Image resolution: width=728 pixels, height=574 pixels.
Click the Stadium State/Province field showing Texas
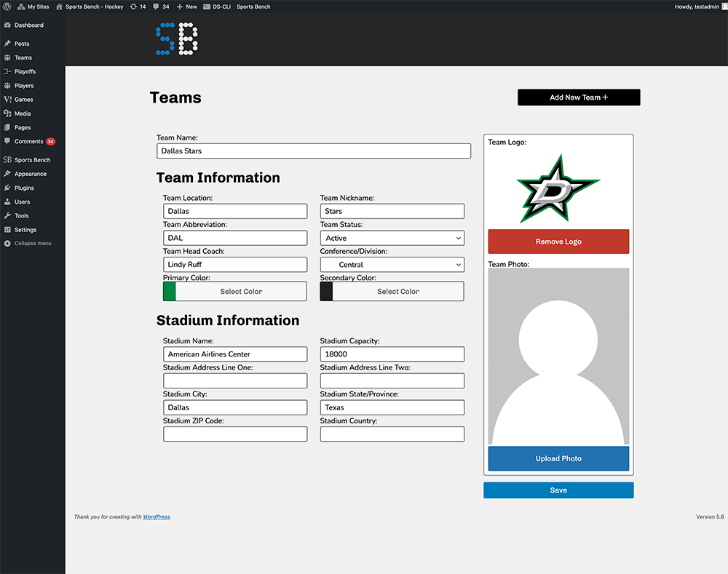pos(392,407)
